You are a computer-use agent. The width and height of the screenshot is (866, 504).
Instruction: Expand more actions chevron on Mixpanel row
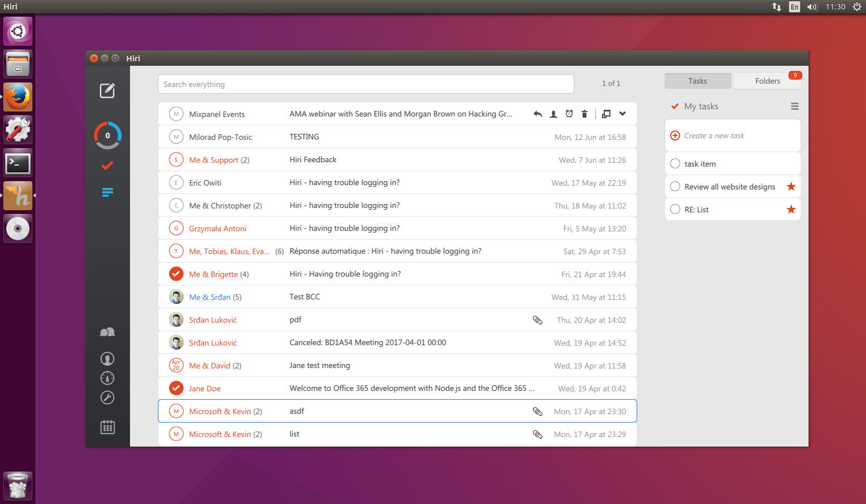click(x=622, y=114)
